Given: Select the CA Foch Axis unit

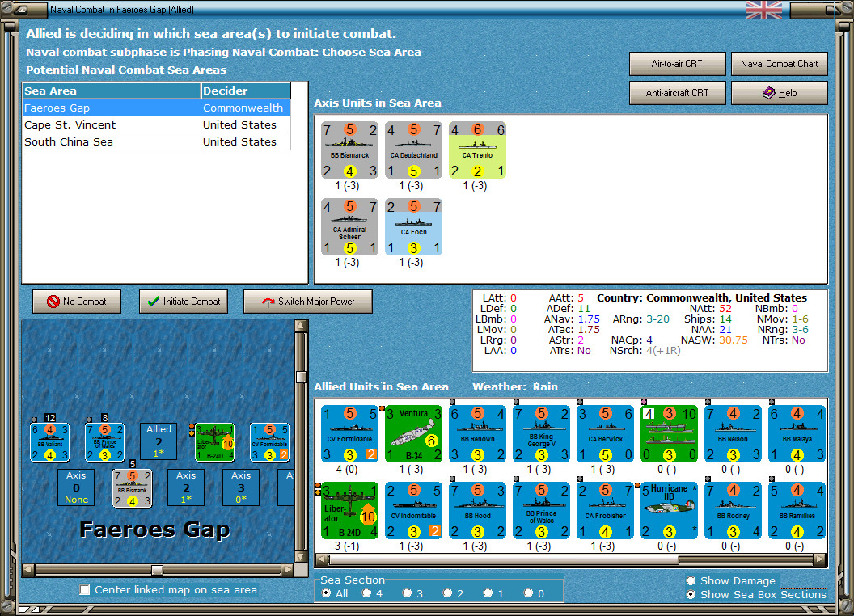Looking at the screenshot, I should click(413, 226).
